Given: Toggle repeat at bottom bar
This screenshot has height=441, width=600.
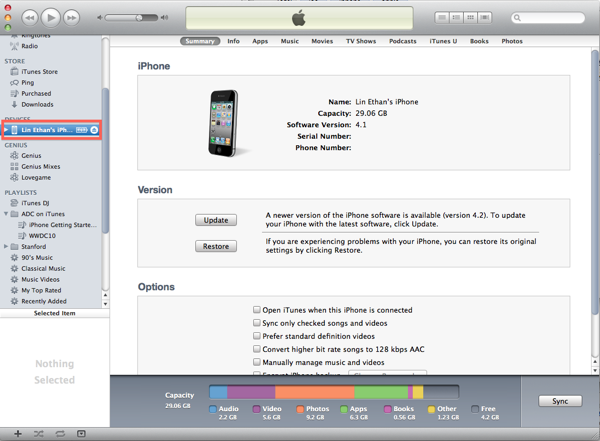Looking at the screenshot, I should click(x=60, y=433).
